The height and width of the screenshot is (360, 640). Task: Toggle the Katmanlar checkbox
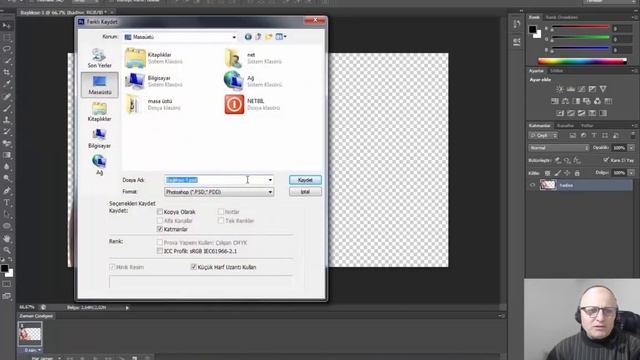pyautogui.click(x=160, y=229)
